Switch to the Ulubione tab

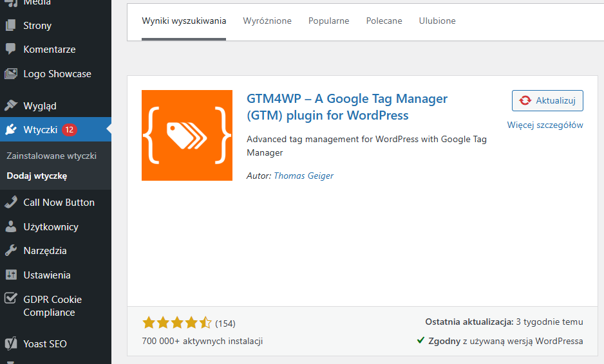(437, 21)
